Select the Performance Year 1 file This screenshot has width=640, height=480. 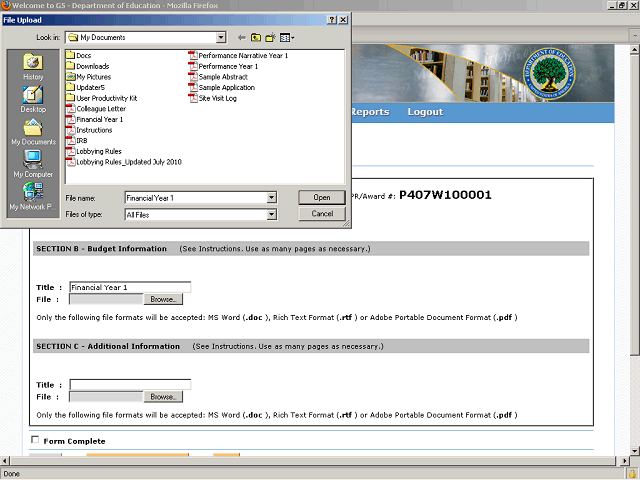tap(223, 66)
